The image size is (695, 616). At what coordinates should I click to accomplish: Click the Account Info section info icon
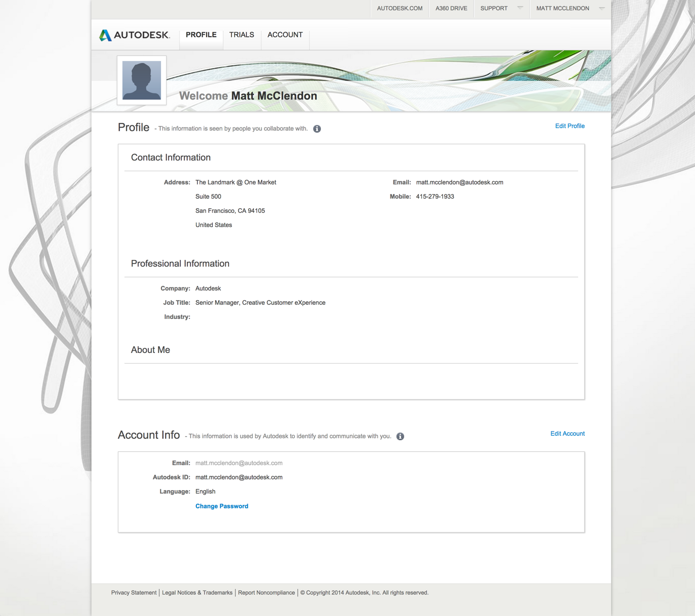400,436
